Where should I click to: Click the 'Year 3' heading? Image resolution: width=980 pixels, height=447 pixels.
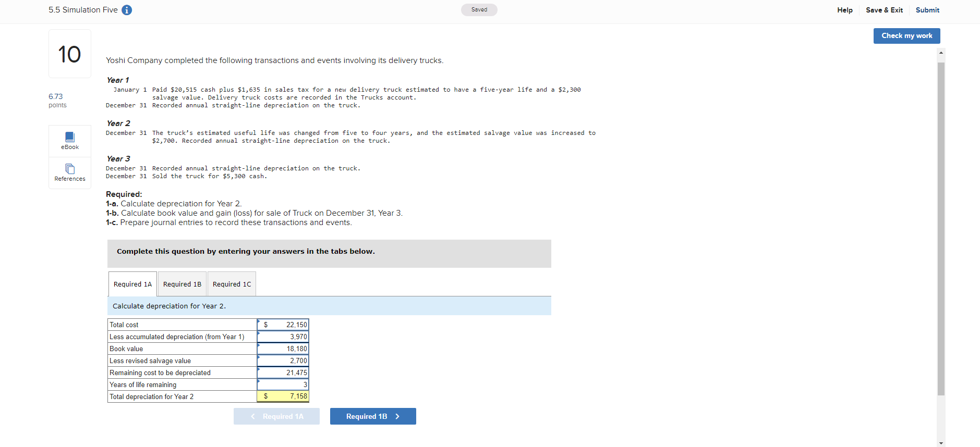118,158
